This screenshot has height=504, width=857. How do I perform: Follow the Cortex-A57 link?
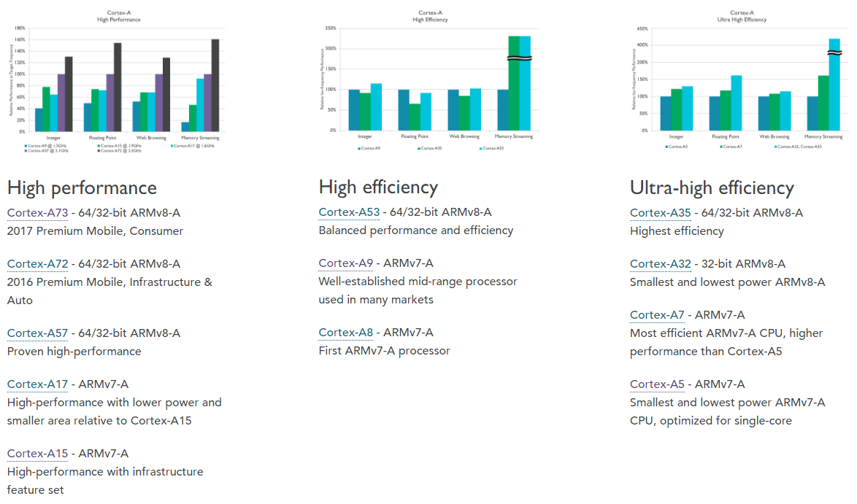(x=38, y=333)
